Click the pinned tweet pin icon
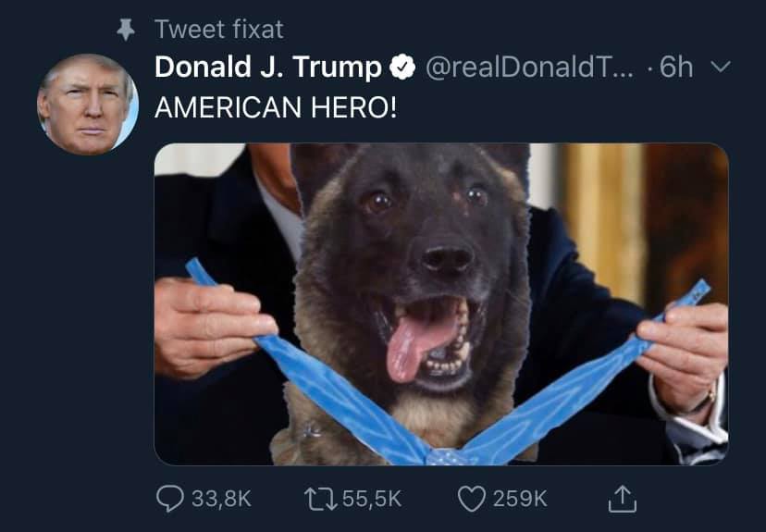 coord(126,30)
